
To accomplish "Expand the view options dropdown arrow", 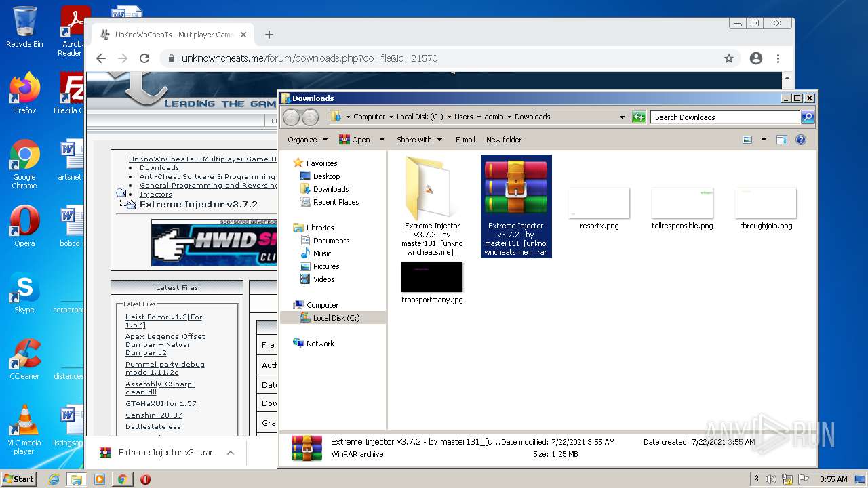I will click(x=764, y=140).
